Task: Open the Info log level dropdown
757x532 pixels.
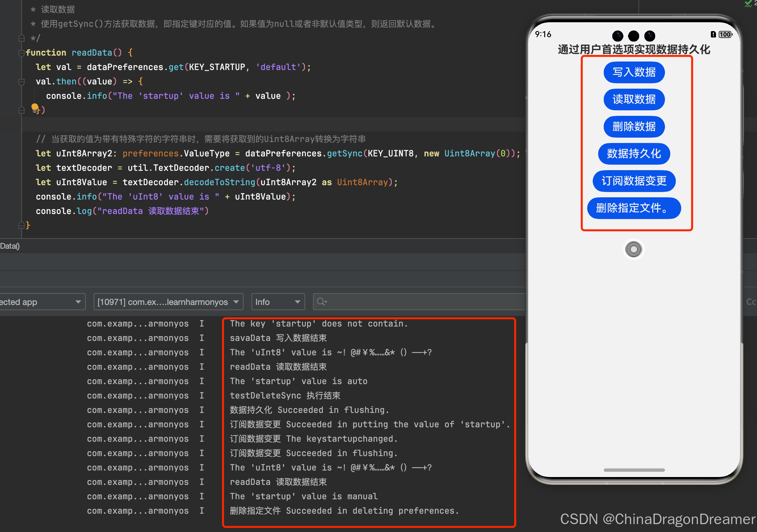Action: [278, 302]
